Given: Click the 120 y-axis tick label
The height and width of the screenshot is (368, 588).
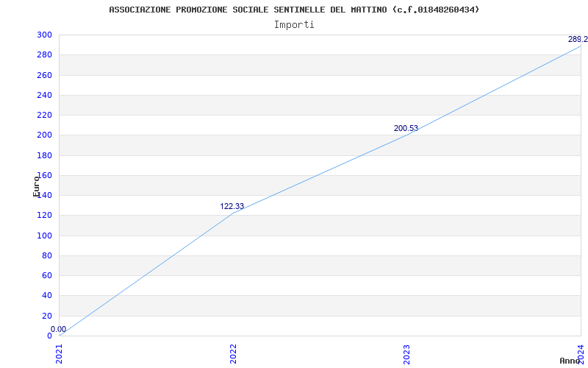Looking at the screenshot, I should click(x=45, y=216).
